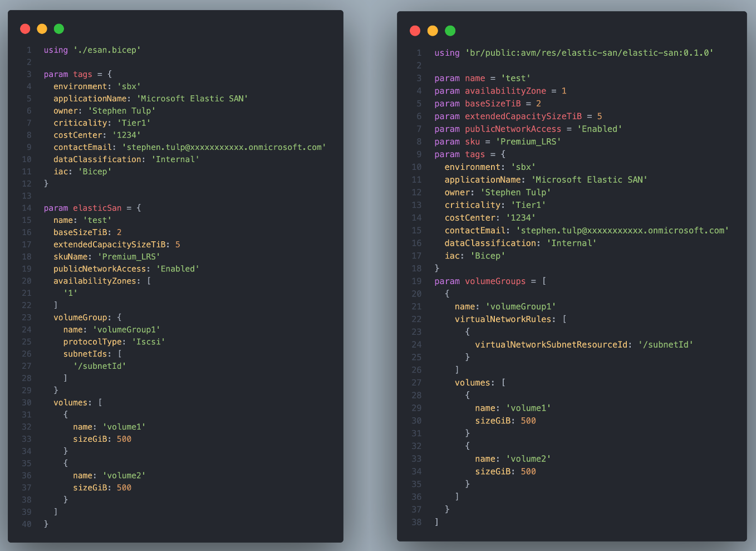The height and width of the screenshot is (551, 756).
Task: Click "name: 'volumeGroup1'" in the AVM elastic-san window
Action: pyautogui.click(x=505, y=306)
